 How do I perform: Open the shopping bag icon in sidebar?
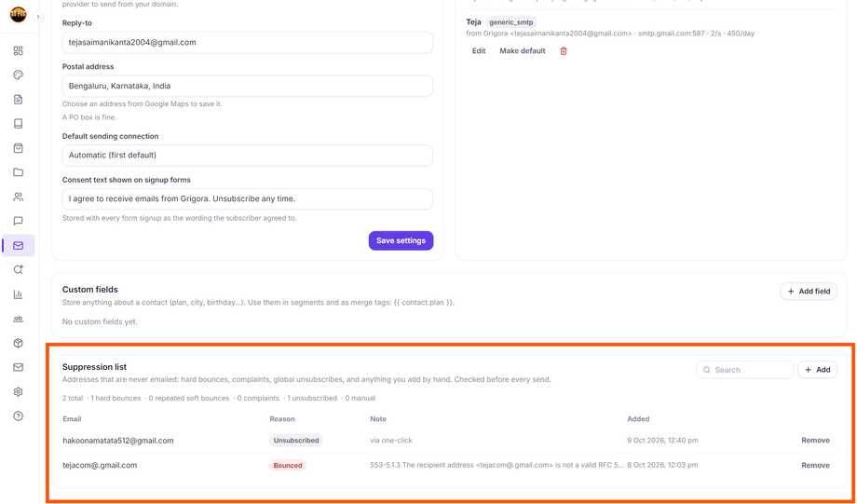18,148
